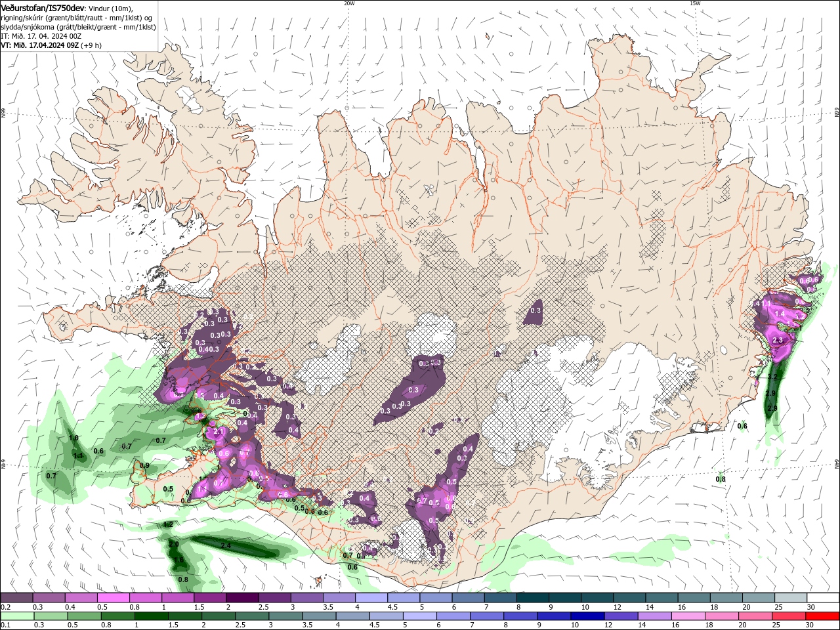The image size is (840, 630).
Task: Click the 15W longitude label at top
Action: tap(695, 3)
